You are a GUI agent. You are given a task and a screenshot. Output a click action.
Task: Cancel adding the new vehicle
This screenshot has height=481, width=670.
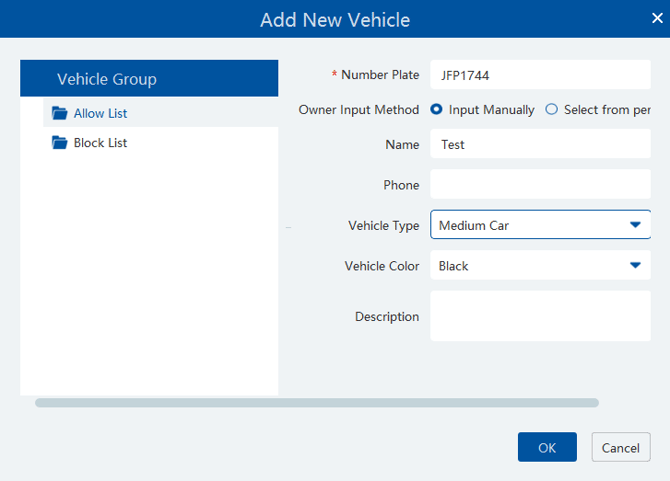pos(621,447)
